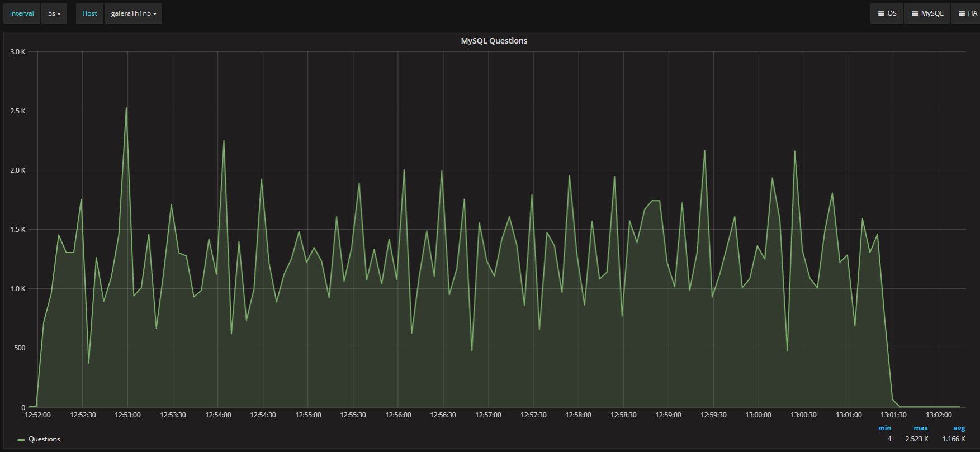Click the 12:56:00 time axis label
The height and width of the screenshot is (452, 980).
tap(398, 415)
